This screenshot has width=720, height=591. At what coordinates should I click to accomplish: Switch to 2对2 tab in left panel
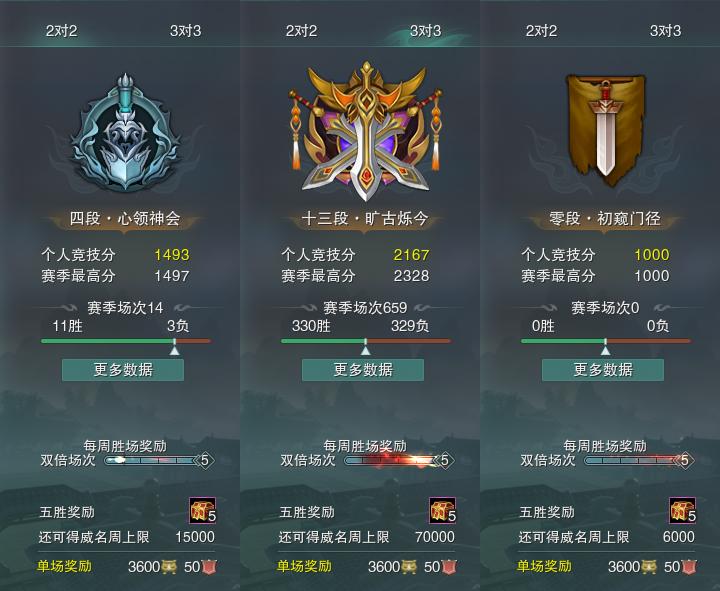pyautogui.click(x=62, y=31)
